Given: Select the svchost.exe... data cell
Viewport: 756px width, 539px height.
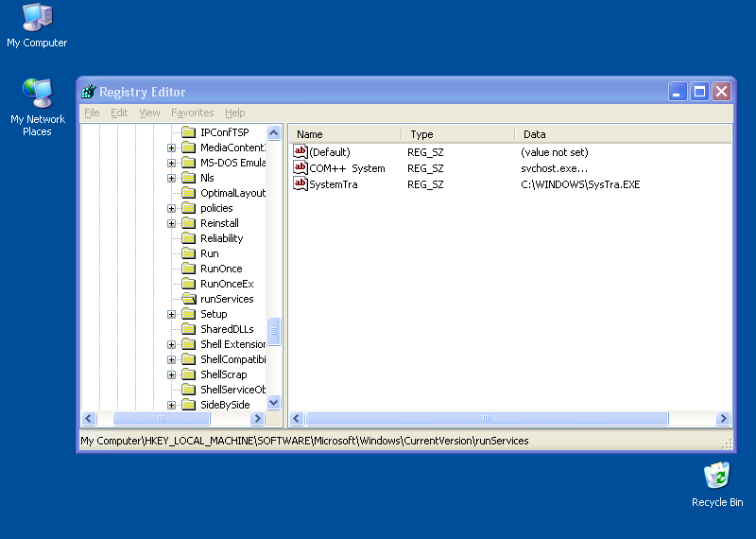Looking at the screenshot, I should pyautogui.click(x=554, y=168).
